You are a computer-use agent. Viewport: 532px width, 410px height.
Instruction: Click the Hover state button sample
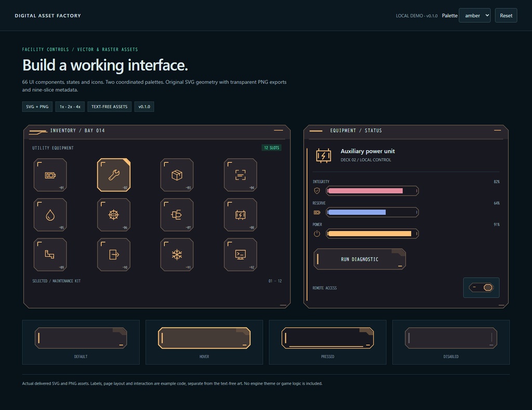tap(204, 338)
